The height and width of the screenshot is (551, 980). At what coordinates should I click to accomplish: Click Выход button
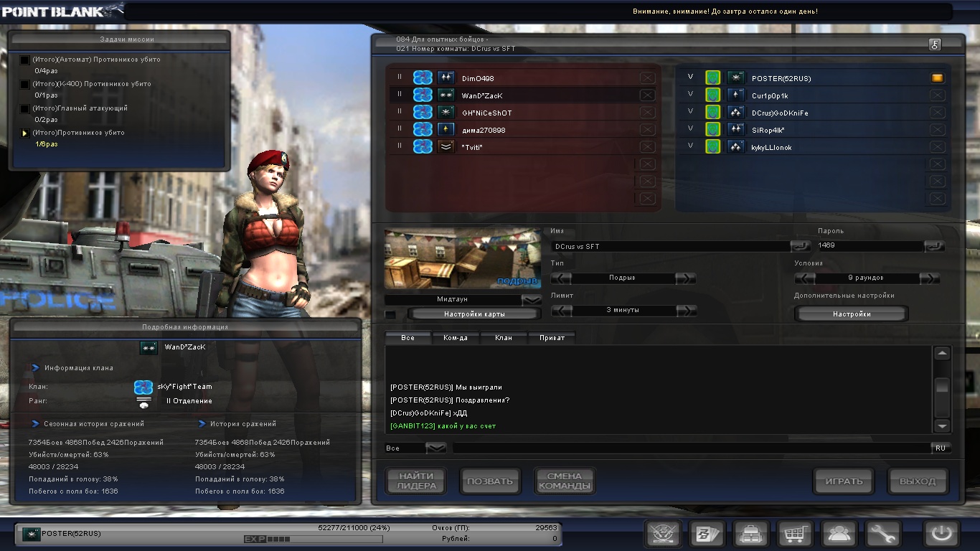(x=918, y=481)
